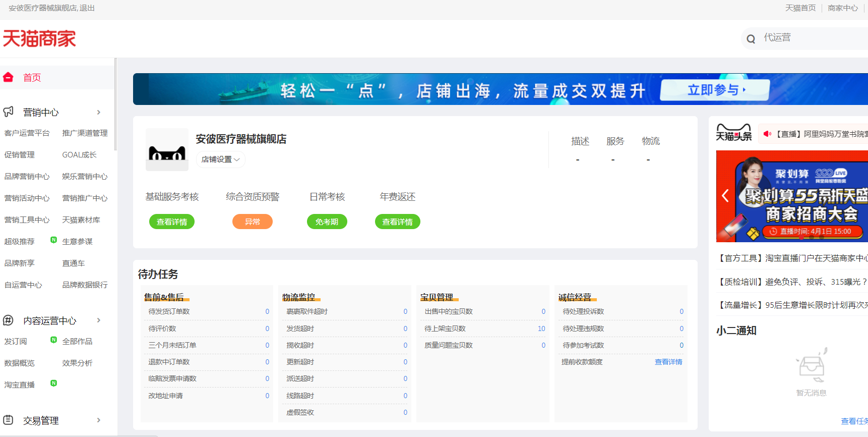
Task: Open the 店铺设置 dropdown
Action: pos(220,159)
